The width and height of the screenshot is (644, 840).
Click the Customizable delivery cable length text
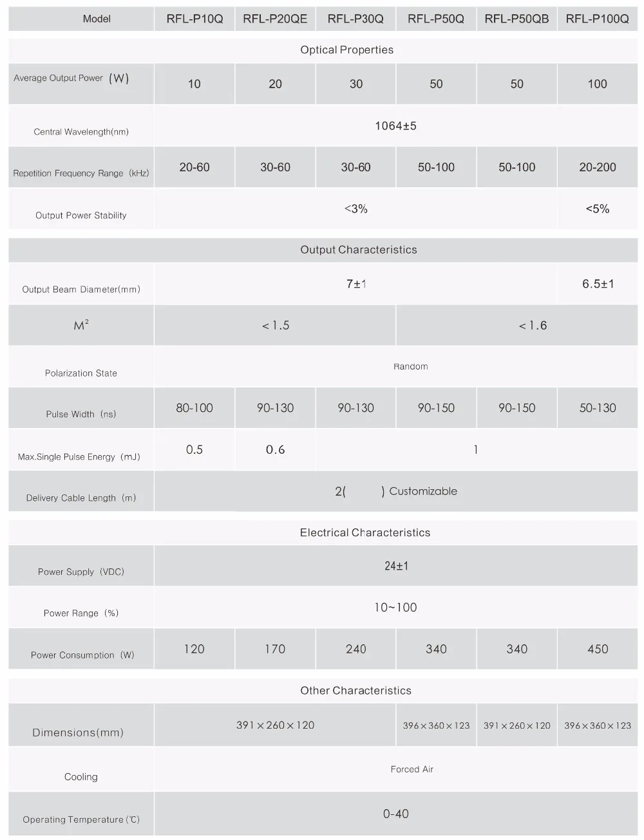click(423, 491)
